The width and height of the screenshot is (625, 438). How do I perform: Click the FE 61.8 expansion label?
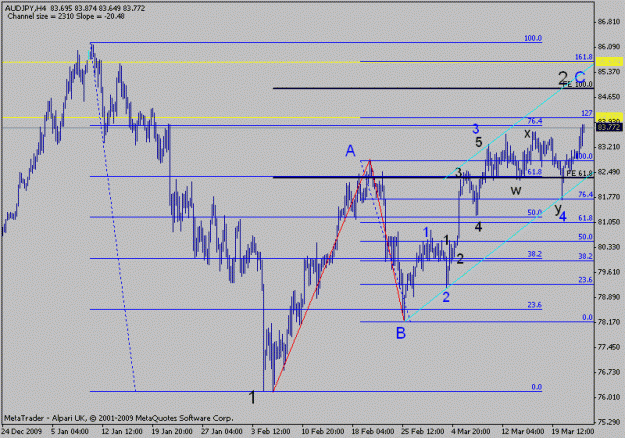point(580,173)
